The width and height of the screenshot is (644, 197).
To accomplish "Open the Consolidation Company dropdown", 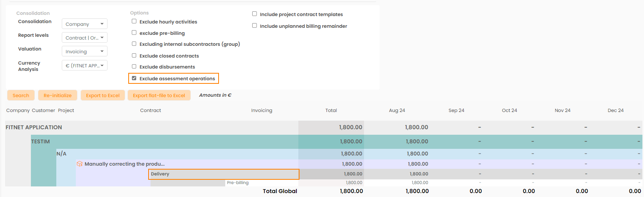I will click(x=84, y=24).
